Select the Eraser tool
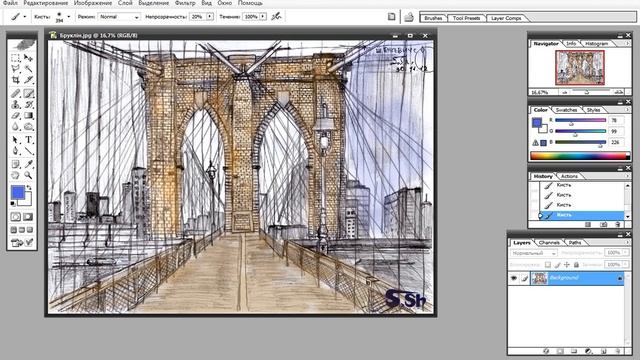The height and width of the screenshot is (360, 640). (16, 116)
